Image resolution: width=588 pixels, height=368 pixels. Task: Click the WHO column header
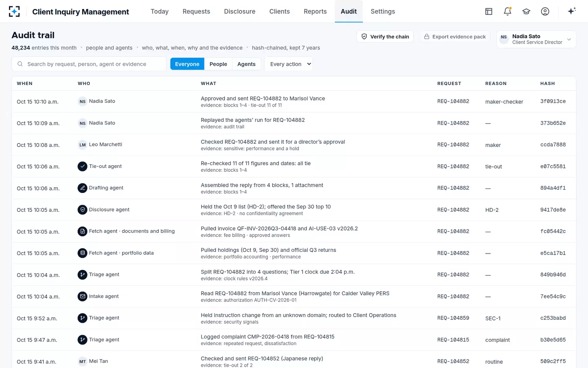[x=84, y=83]
